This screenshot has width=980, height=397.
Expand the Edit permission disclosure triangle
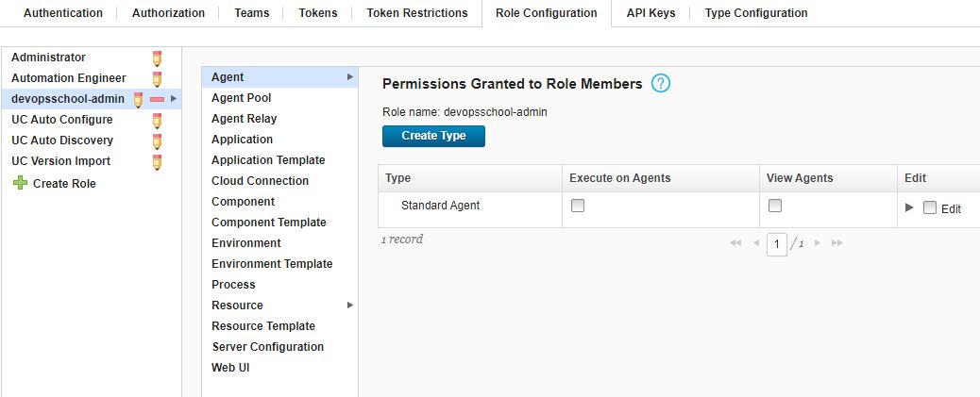click(x=909, y=207)
